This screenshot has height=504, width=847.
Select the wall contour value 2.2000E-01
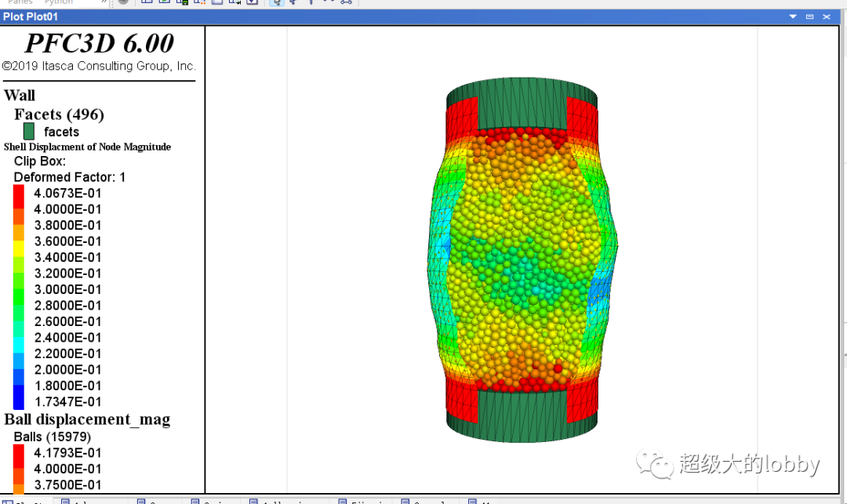[67, 354]
